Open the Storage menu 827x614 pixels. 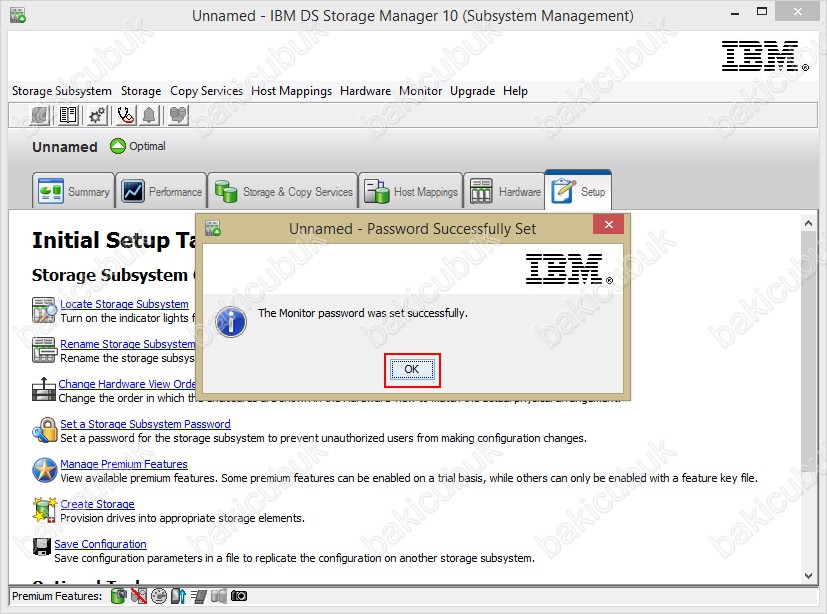tap(141, 91)
